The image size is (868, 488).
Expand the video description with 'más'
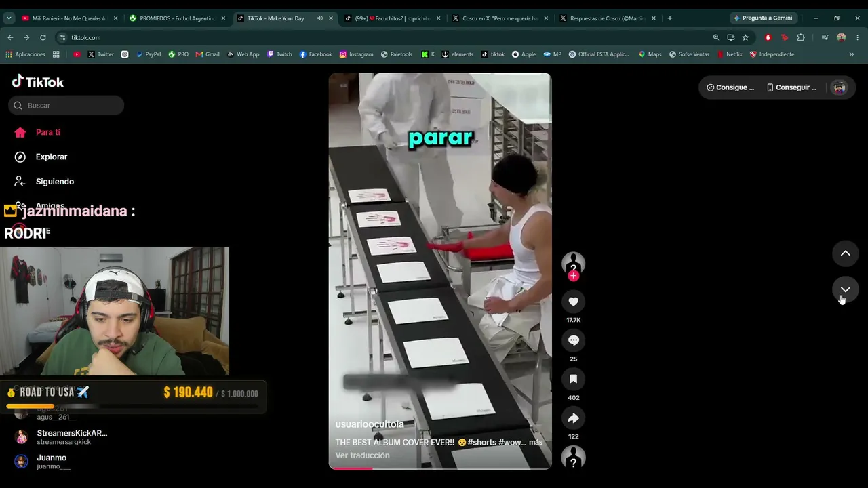pyautogui.click(x=536, y=442)
